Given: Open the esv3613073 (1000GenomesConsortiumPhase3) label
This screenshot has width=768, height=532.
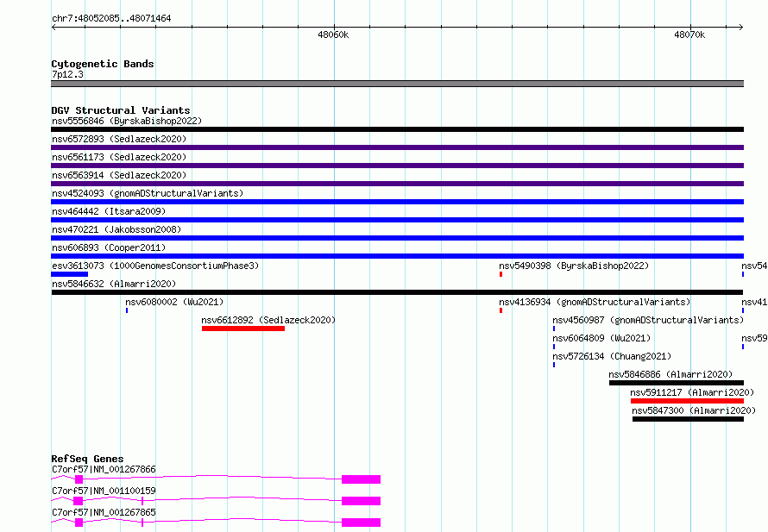Looking at the screenshot, I should coord(155,266).
